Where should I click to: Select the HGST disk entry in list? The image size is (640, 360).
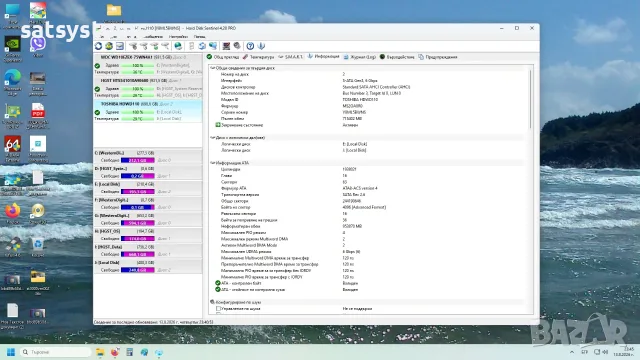point(148,88)
